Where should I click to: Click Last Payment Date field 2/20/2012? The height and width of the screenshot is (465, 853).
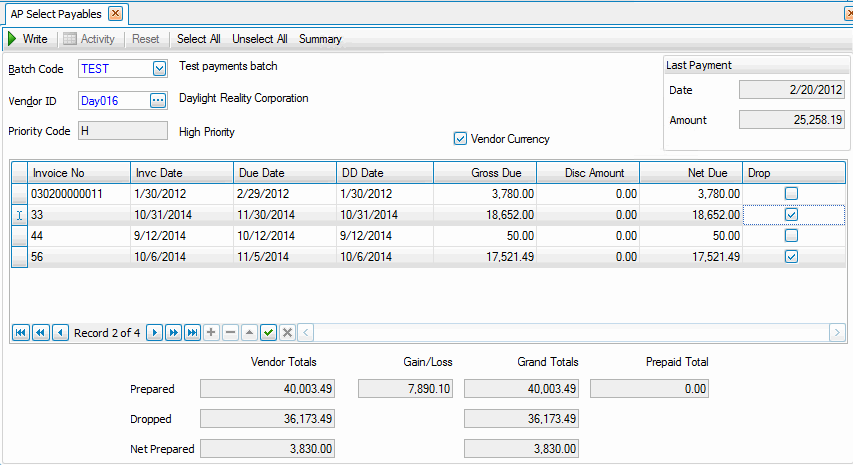[x=792, y=90]
